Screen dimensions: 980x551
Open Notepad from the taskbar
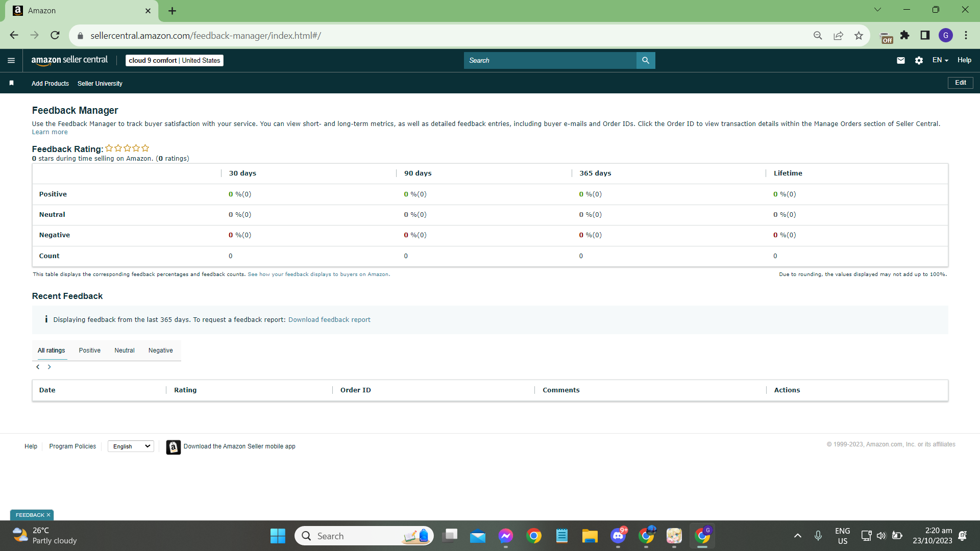coord(562,536)
